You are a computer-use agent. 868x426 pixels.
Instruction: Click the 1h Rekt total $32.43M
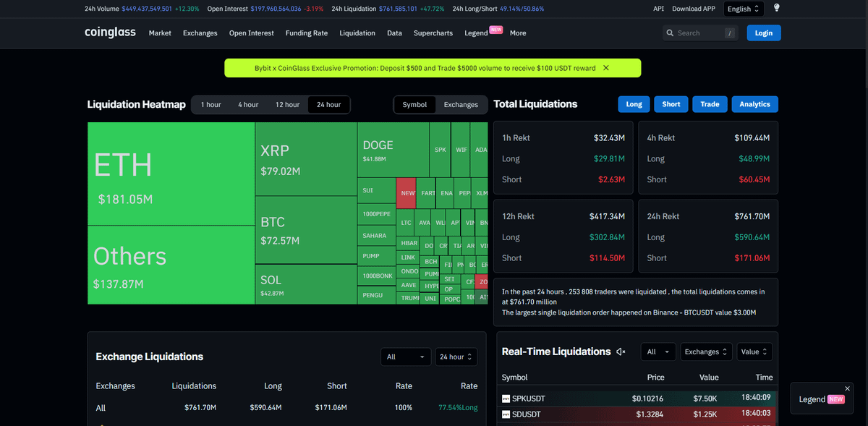[609, 137]
